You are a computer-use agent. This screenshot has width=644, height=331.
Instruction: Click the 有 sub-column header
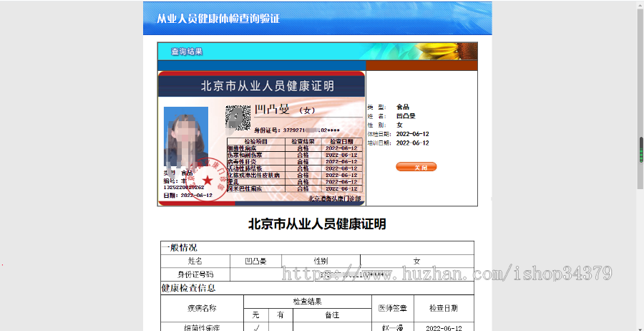tap(280, 315)
